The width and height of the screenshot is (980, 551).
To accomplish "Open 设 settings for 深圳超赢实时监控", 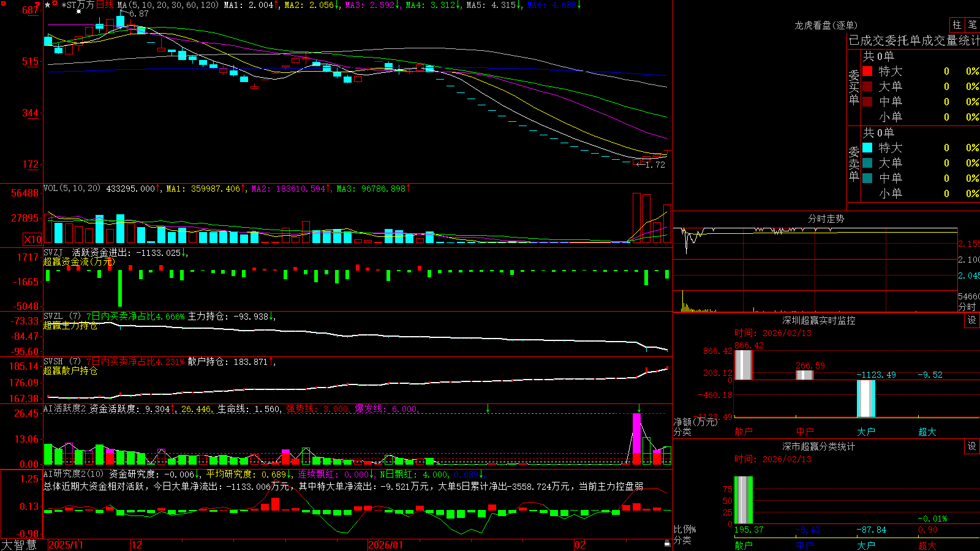I will 972,320.
